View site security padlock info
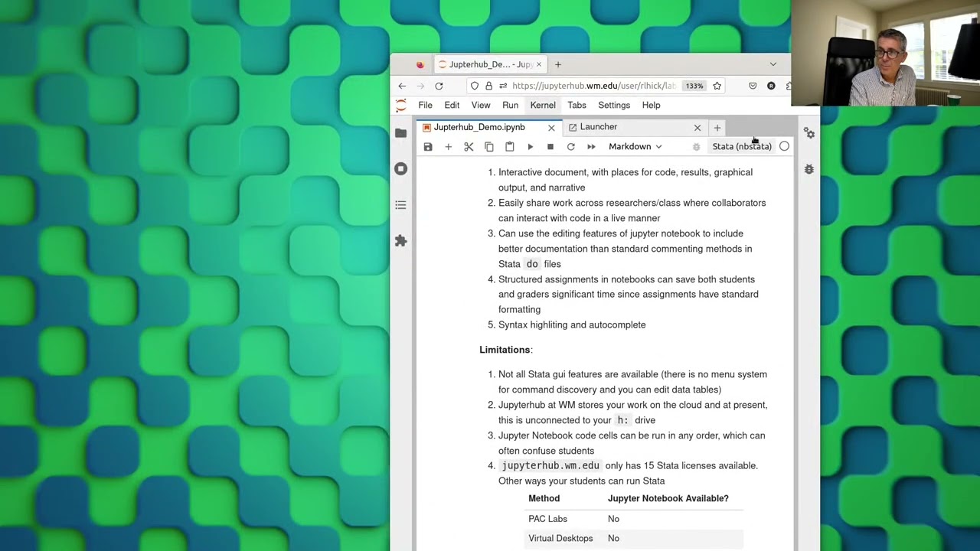 (x=488, y=86)
